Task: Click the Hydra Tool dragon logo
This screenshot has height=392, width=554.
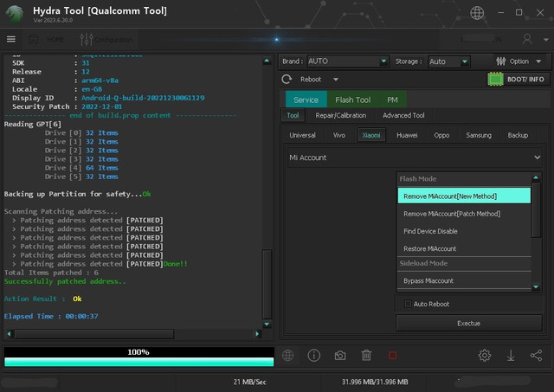Action: [x=15, y=14]
